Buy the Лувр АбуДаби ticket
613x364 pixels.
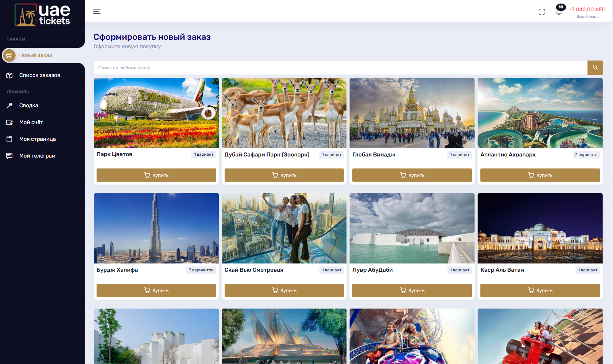tap(412, 290)
